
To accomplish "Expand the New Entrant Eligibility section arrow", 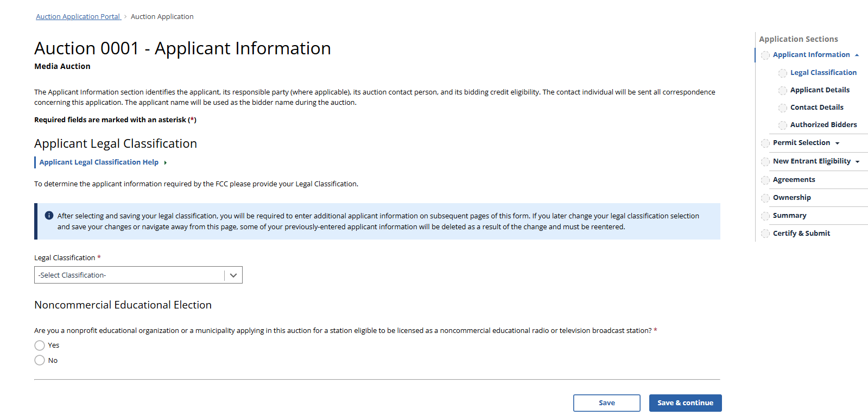I will tap(858, 162).
